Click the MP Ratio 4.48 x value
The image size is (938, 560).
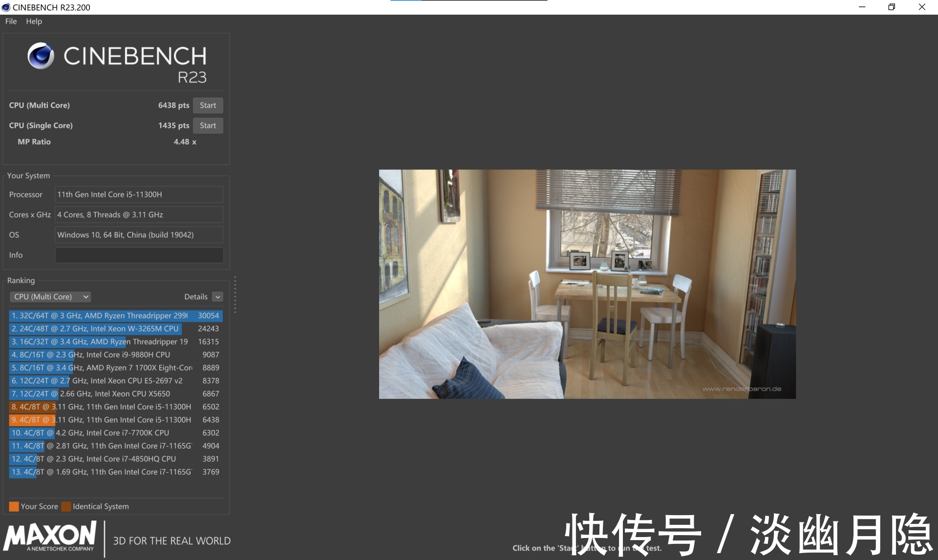(x=185, y=142)
